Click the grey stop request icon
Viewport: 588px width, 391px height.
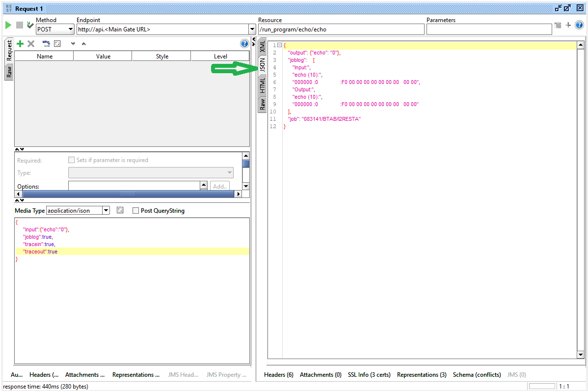tap(20, 25)
